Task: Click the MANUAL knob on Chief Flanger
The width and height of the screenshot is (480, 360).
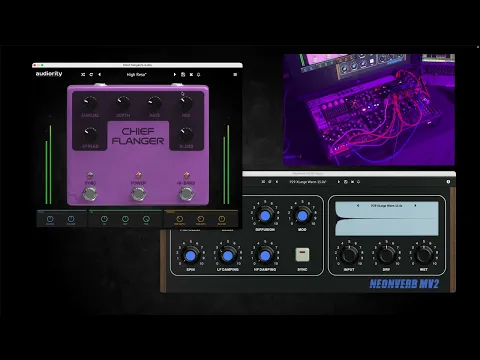Action: coord(90,103)
